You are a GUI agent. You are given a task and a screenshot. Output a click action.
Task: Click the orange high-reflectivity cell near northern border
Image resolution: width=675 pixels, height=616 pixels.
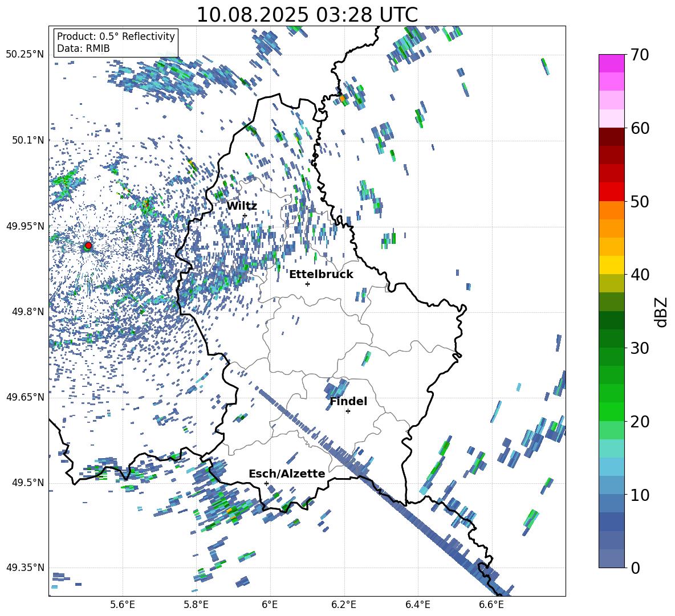coord(342,99)
